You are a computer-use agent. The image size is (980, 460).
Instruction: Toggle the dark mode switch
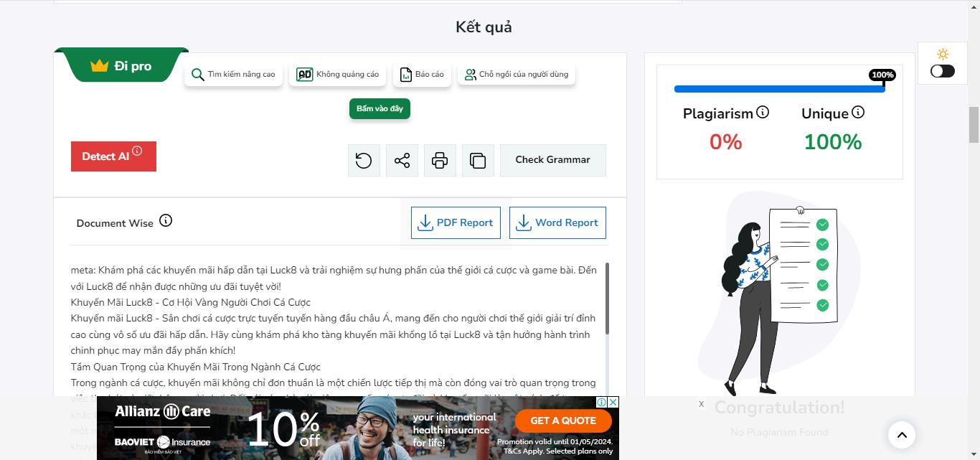(x=943, y=71)
